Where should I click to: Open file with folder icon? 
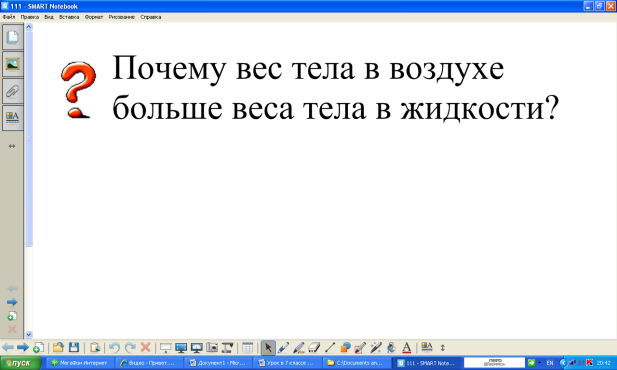(58, 348)
